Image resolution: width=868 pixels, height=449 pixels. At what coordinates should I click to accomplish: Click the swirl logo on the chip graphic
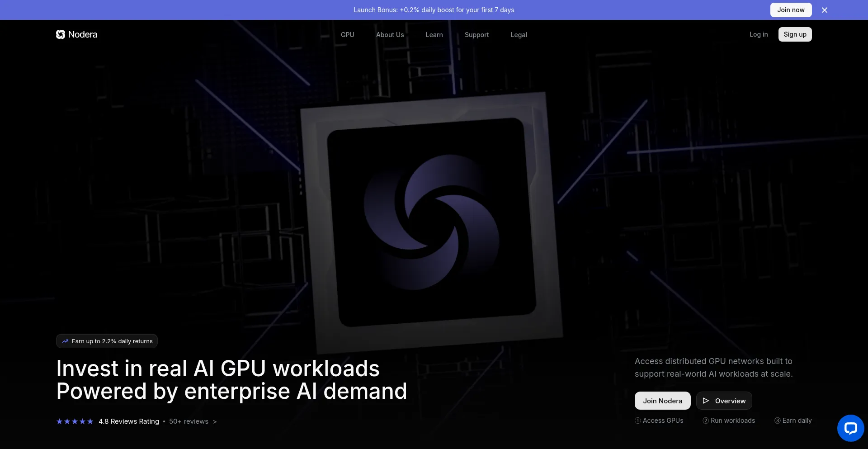coord(432,222)
